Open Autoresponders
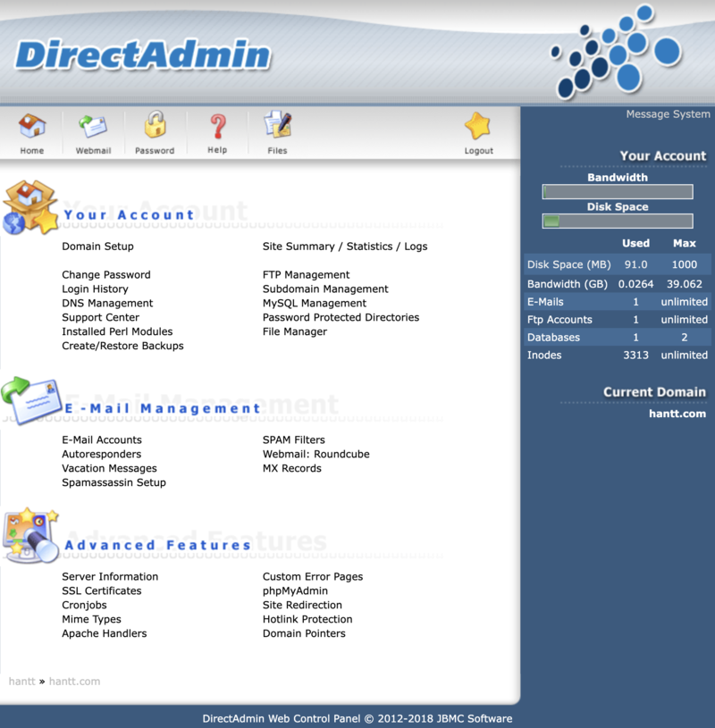This screenshot has width=715, height=728. [x=101, y=454]
